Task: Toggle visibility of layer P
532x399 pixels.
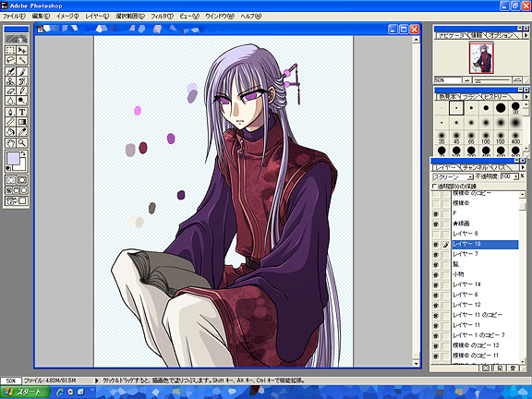Action: click(x=436, y=213)
